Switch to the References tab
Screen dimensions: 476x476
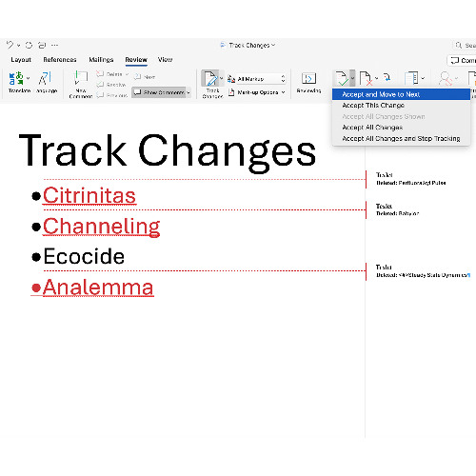[x=60, y=60]
